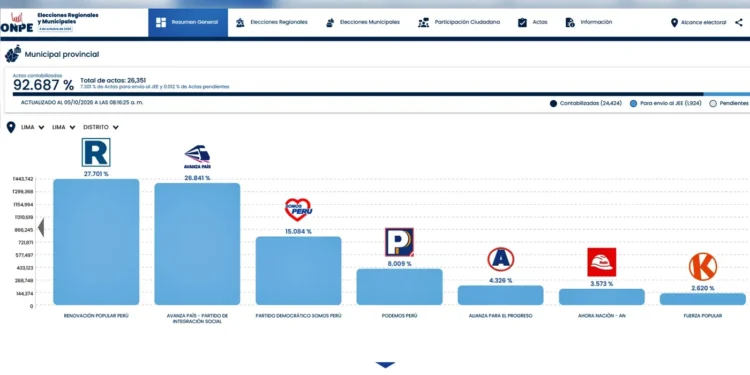The image size is (750, 375).
Task: Click the ONPE logo
Action: tap(17, 22)
